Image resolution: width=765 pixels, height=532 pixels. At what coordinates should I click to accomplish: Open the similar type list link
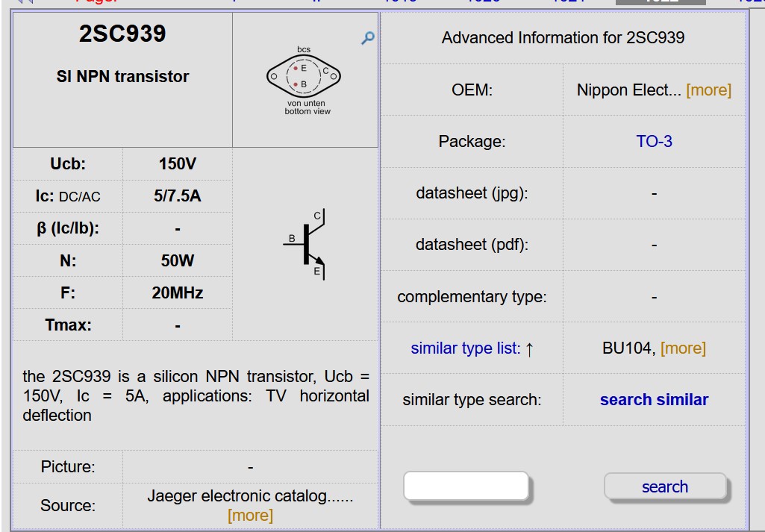[x=465, y=348]
